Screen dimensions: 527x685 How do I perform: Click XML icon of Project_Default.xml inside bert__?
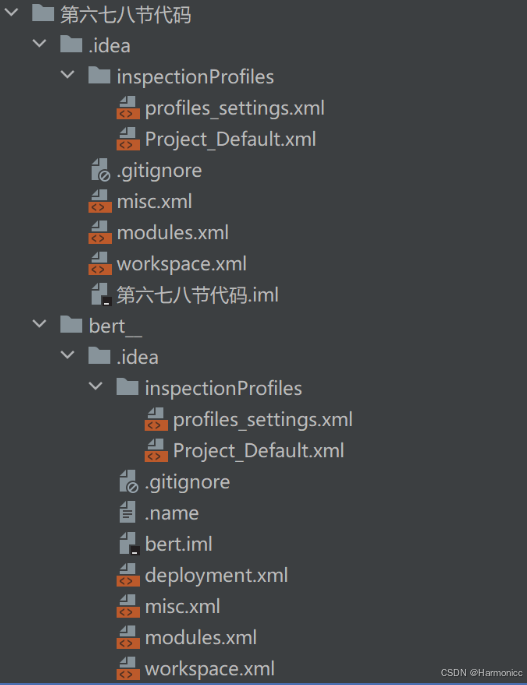click(156, 450)
